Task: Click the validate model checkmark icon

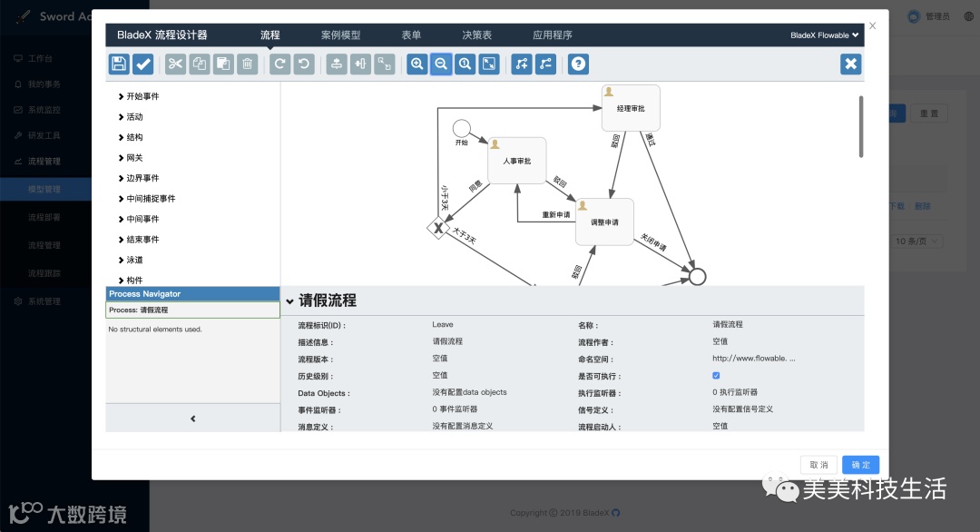Action: tap(143, 64)
